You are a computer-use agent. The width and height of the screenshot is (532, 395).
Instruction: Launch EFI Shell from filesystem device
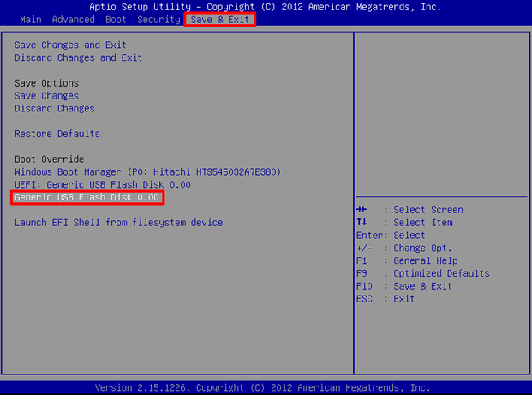tap(119, 223)
